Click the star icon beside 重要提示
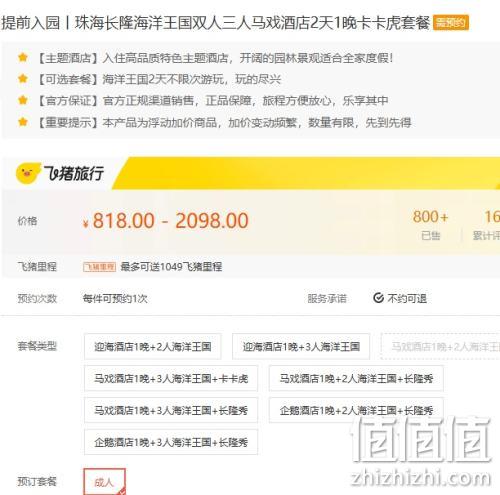The image size is (500, 495). 23,122
